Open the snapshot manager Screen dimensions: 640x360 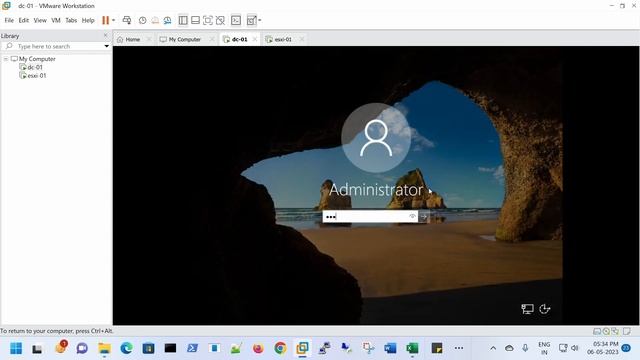(x=167, y=20)
